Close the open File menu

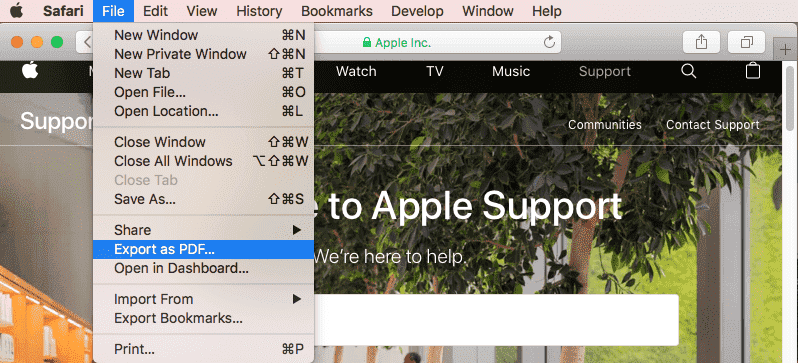113,11
